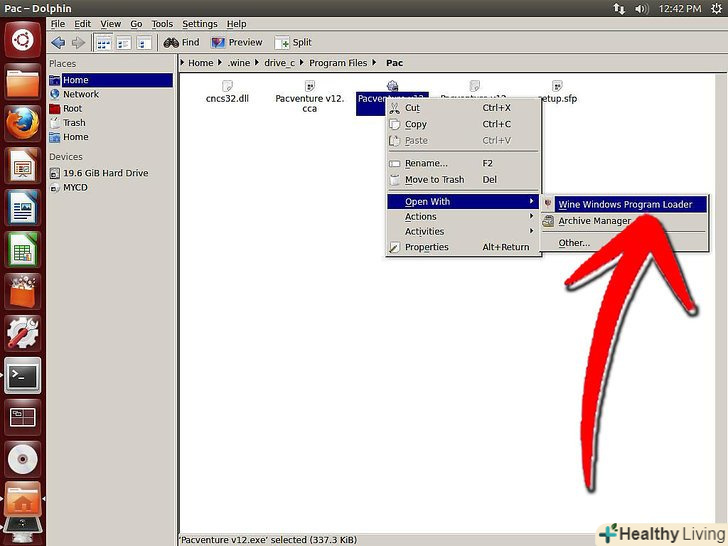Choose Cut in context menu
Image resolution: width=728 pixels, height=546 pixels.
pyautogui.click(x=463, y=108)
